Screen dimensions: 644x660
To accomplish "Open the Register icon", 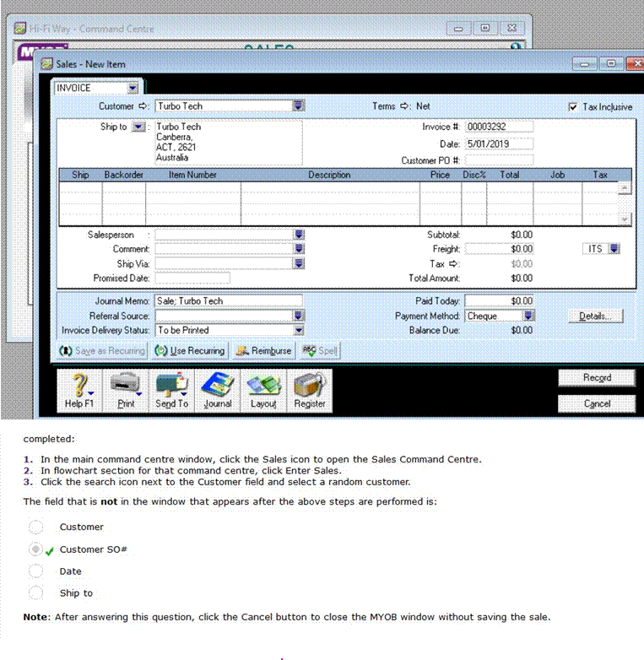I will point(310,391).
